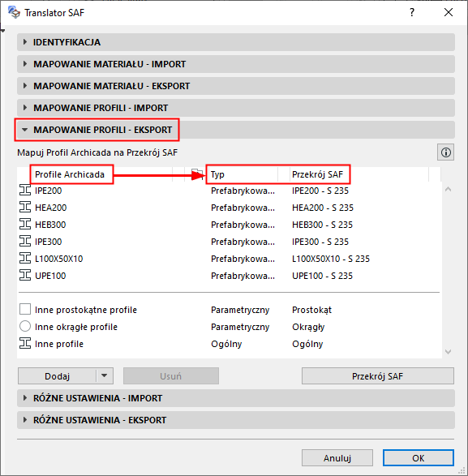Image resolution: width=468 pixels, height=476 pixels.
Task: Click Prefabrykowa... type cell in IPE200 row
Action: 243,191
